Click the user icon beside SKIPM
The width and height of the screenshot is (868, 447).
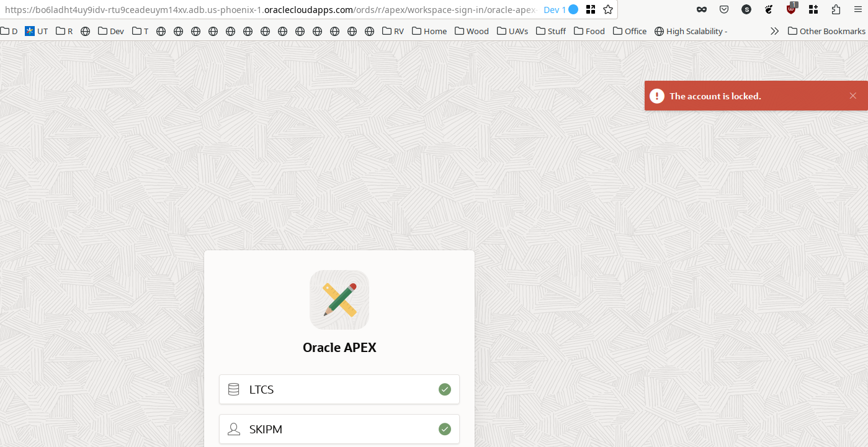tap(234, 429)
